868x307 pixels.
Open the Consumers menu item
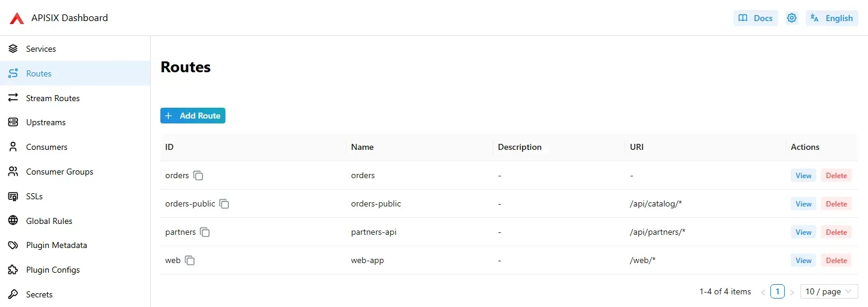pyautogui.click(x=75, y=147)
